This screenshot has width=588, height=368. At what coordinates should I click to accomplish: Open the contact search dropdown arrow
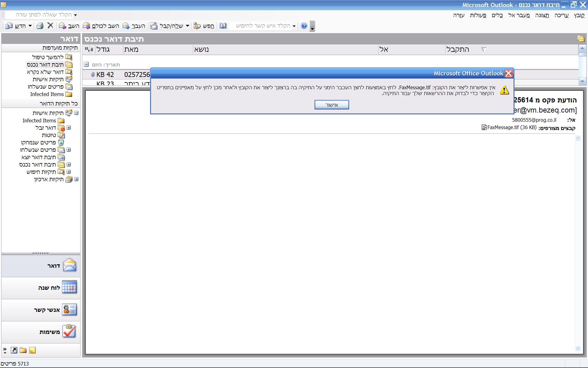pyautogui.click(x=294, y=26)
